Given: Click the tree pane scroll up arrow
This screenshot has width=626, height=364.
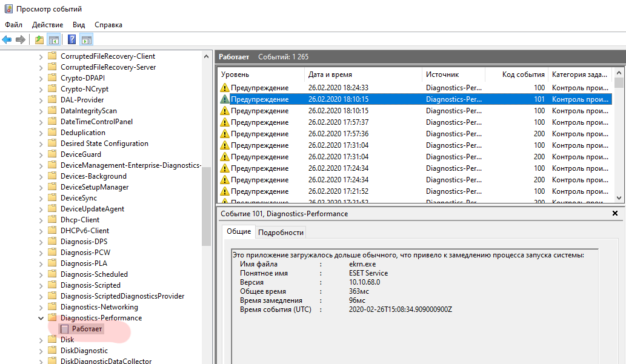Looking at the screenshot, I should point(206,56).
